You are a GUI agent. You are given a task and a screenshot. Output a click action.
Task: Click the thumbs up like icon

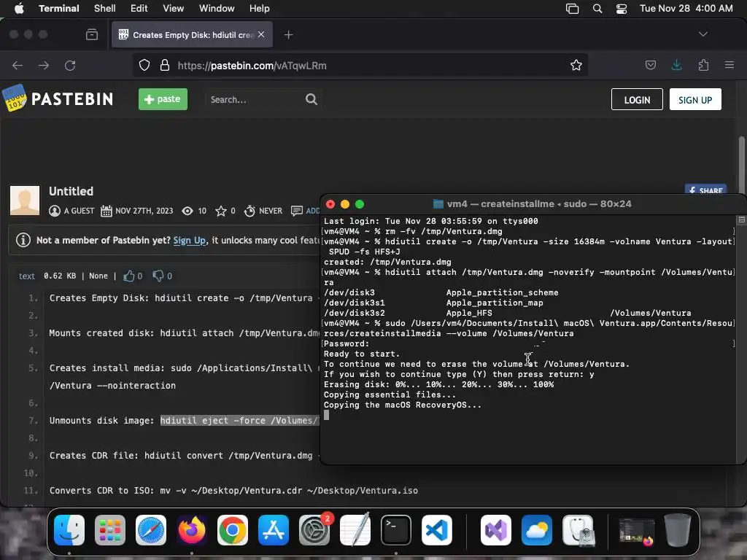128,276
